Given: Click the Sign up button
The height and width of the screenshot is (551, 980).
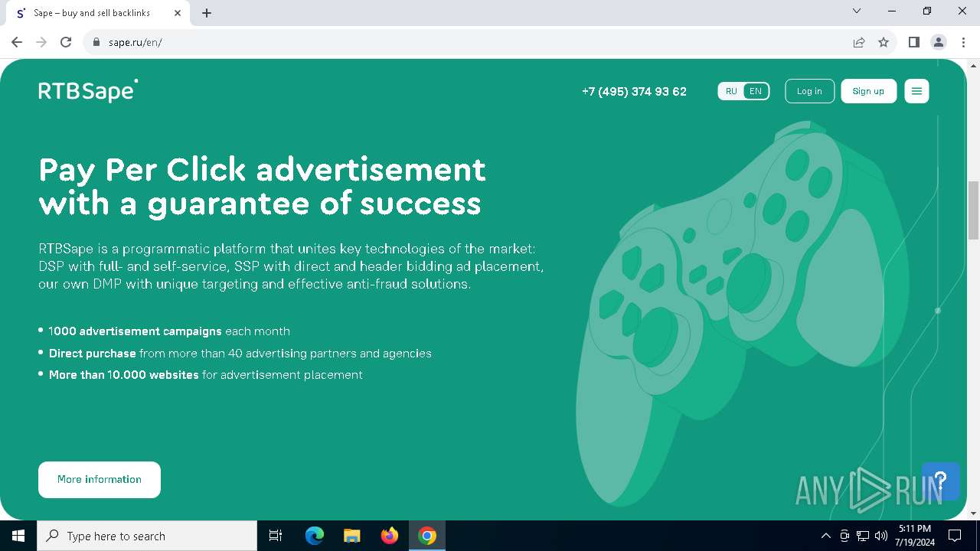Looking at the screenshot, I should coord(868,91).
